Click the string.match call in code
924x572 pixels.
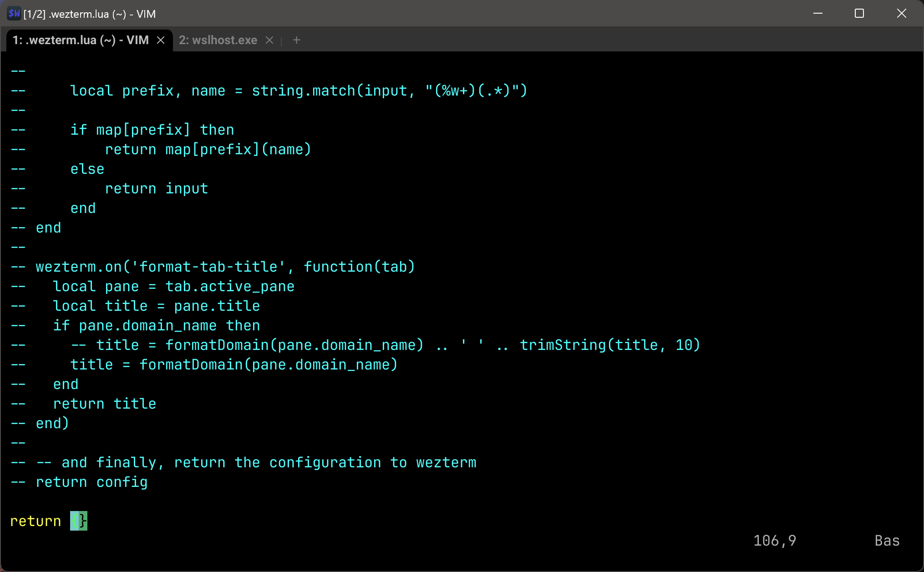click(303, 91)
